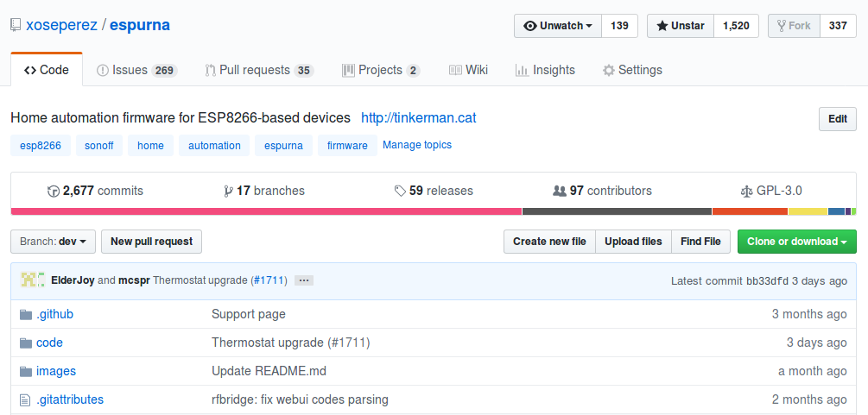Open the Branch: dev selector
Viewport: 868px width, 415px height.
pyautogui.click(x=54, y=242)
